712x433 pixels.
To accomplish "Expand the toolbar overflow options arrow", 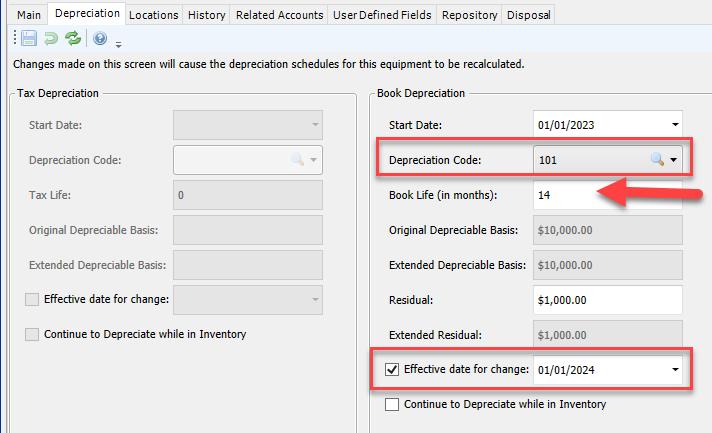I will coord(119,44).
